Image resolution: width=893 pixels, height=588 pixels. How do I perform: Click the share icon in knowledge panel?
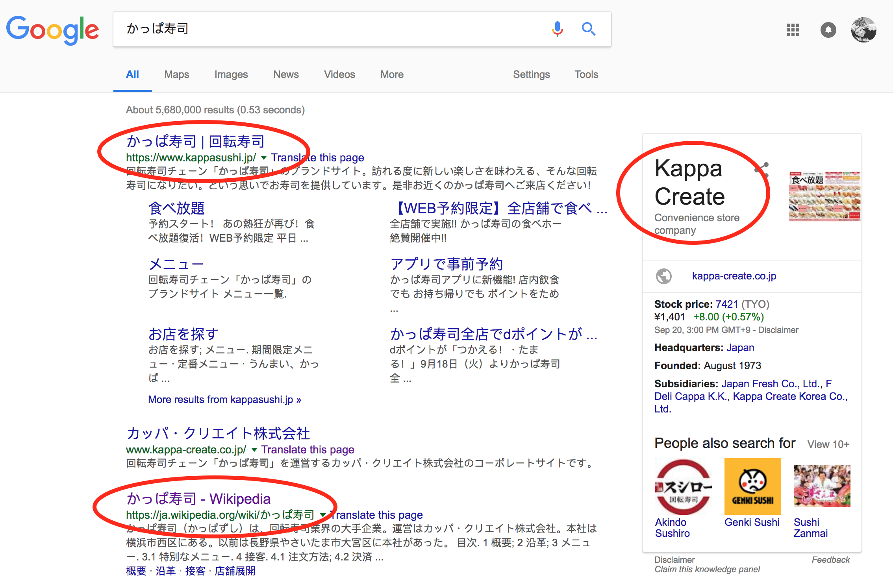tap(762, 170)
